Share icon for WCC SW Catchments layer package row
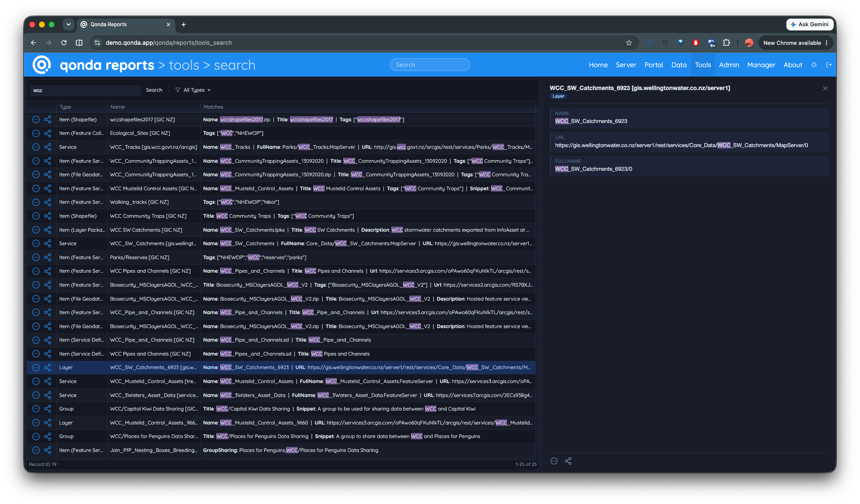Viewport: 860px width, 504px height. [x=48, y=230]
